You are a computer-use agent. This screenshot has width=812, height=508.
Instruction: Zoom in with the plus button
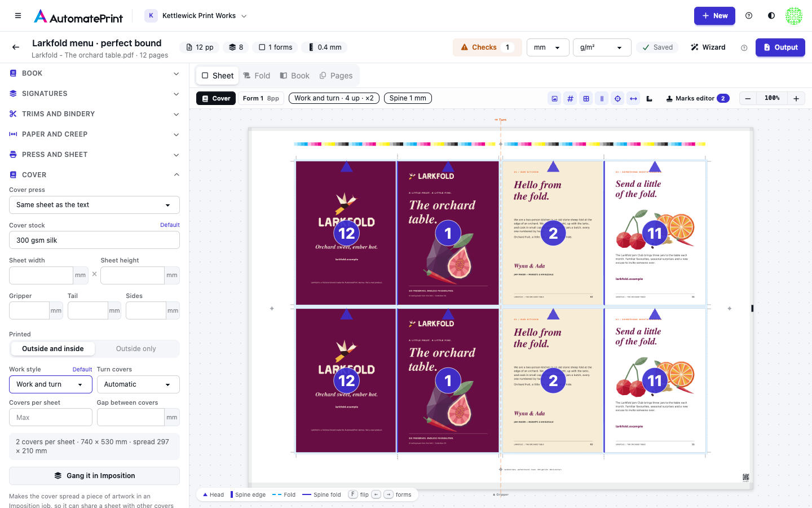coord(796,99)
